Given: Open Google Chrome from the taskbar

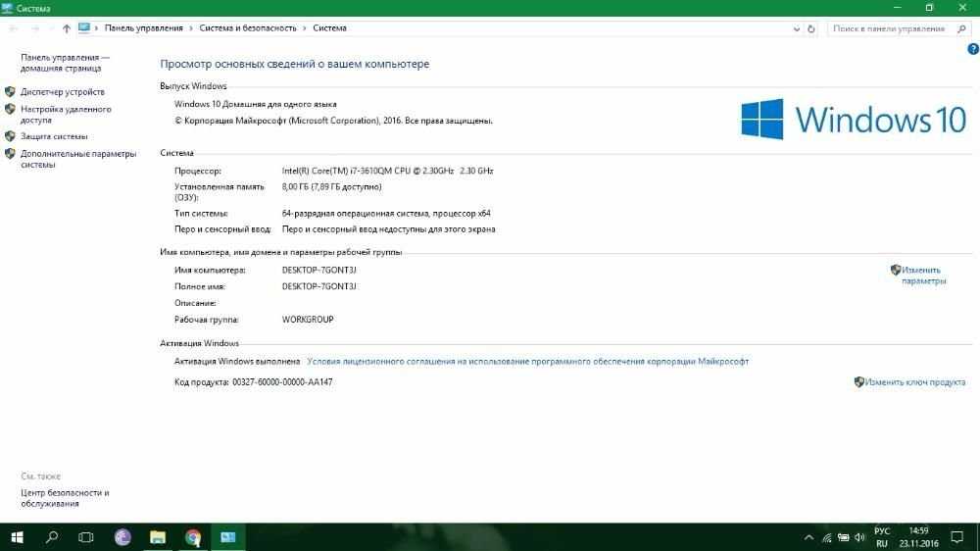Looking at the screenshot, I should point(193,537).
